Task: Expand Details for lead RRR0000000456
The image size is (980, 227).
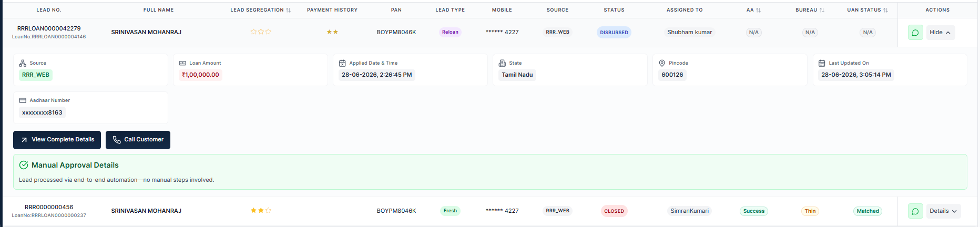Action: tap(943, 211)
